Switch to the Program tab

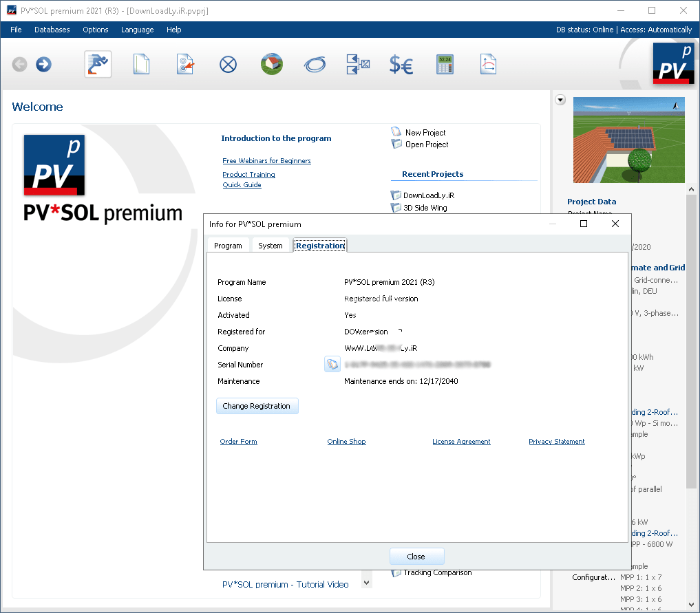click(228, 246)
